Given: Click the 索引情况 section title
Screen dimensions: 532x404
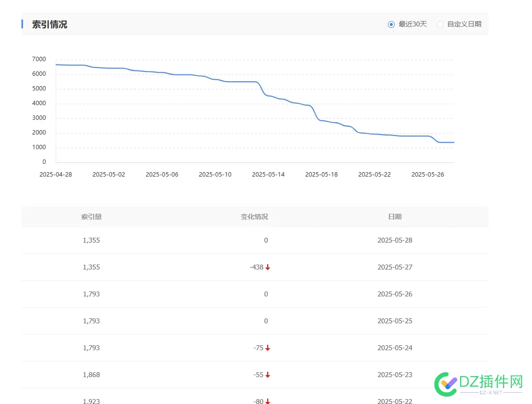Looking at the screenshot, I should [x=50, y=24].
